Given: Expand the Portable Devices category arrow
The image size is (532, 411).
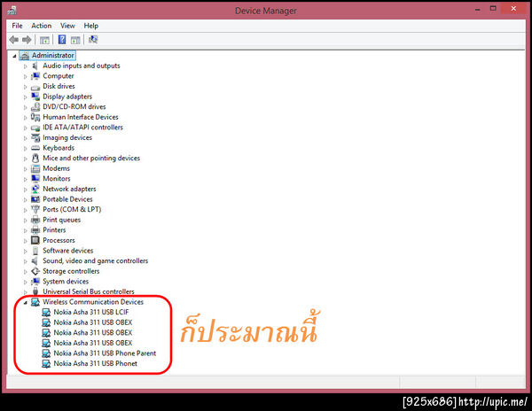Looking at the screenshot, I should tap(25, 199).
